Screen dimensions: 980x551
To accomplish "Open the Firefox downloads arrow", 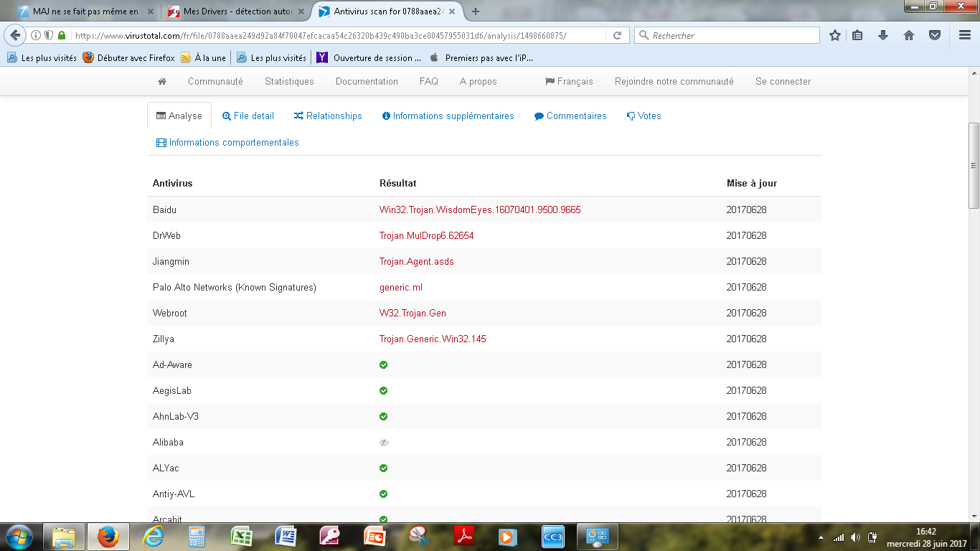I will tap(883, 35).
